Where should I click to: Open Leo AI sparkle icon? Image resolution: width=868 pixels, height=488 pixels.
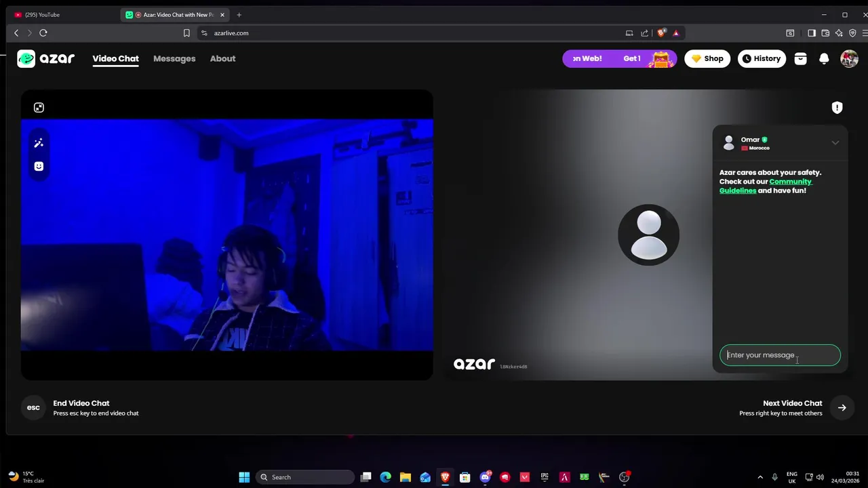click(x=839, y=33)
